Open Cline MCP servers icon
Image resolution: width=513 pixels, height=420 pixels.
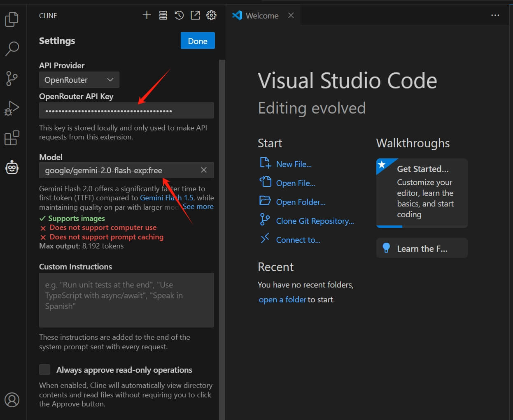pyautogui.click(x=163, y=16)
